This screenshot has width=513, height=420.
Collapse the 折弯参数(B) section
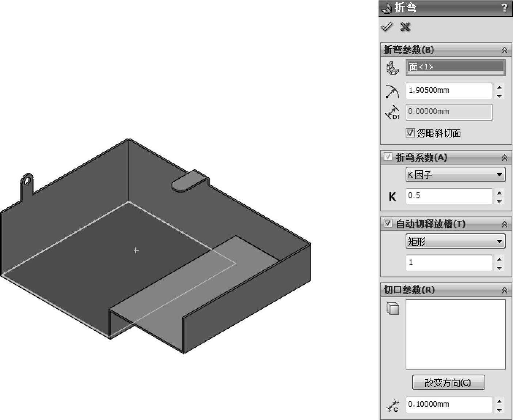(505, 50)
